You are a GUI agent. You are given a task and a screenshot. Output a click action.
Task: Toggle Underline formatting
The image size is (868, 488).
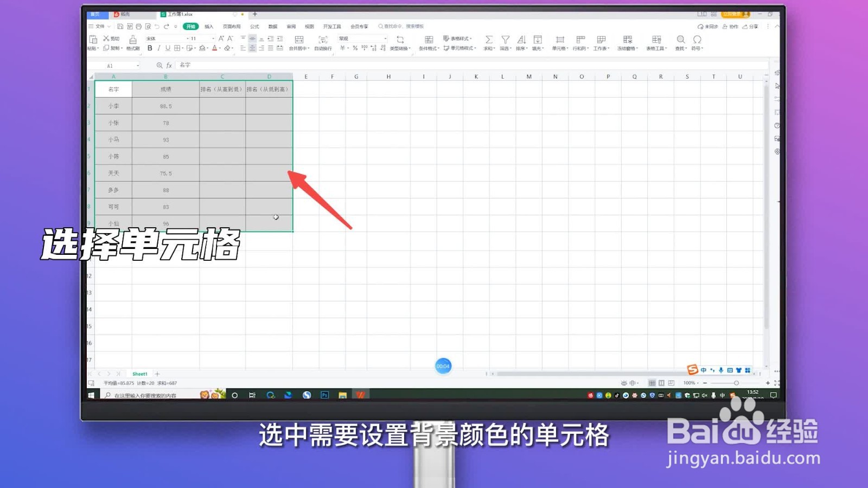click(168, 48)
